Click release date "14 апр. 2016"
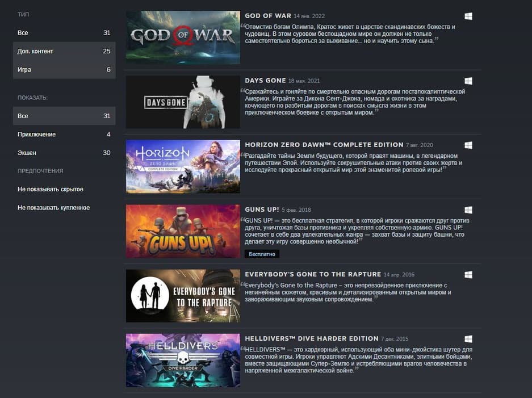The height and width of the screenshot is (398, 532). click(x=399, y=274)
